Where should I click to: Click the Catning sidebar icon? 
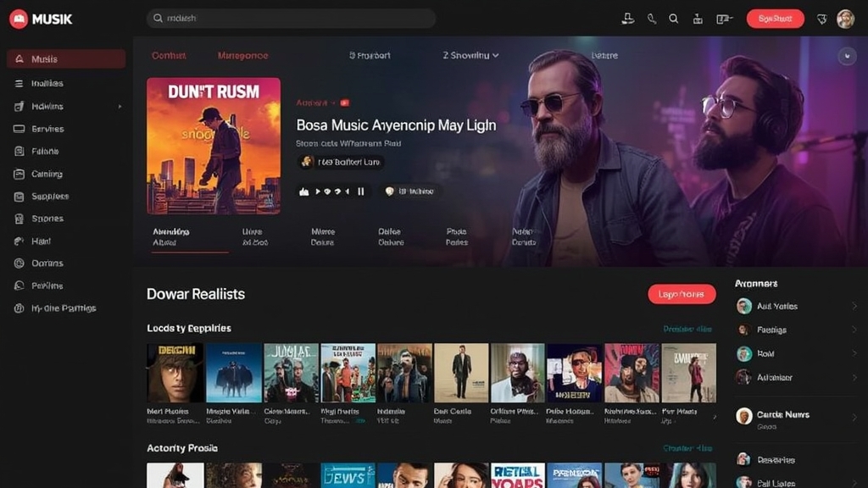point(19,174)
